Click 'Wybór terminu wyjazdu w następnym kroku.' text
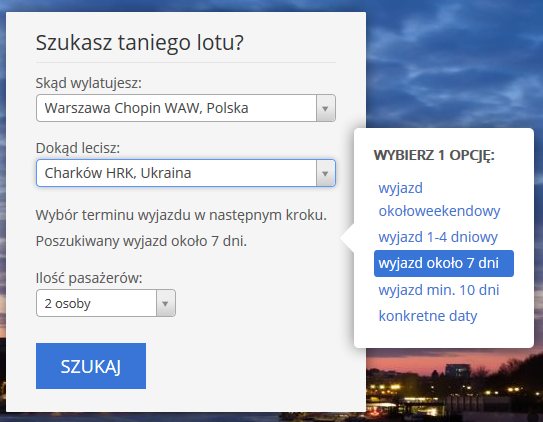Screen dimensions: 543x422 coord(181,215)
